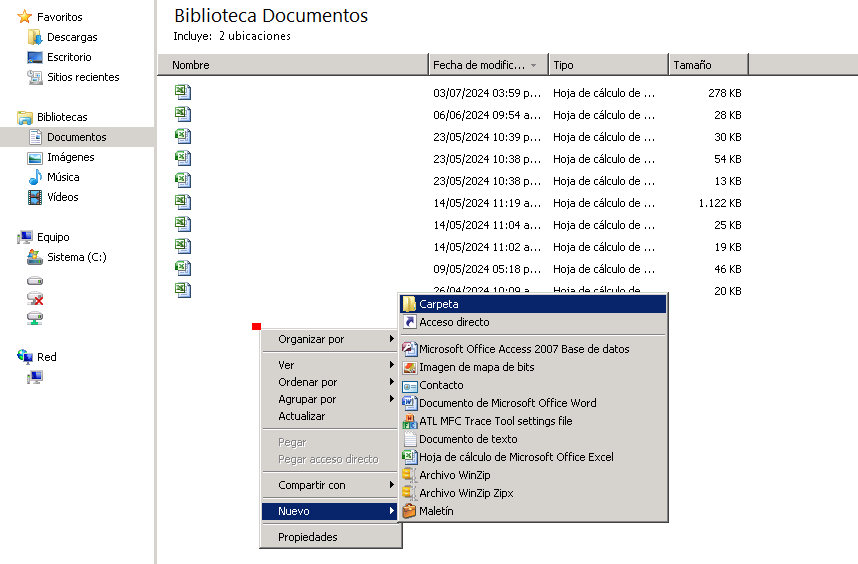Screen dimensions: 858x564
Task: Click the 13 KB size cell
Action: pos(727,181)
